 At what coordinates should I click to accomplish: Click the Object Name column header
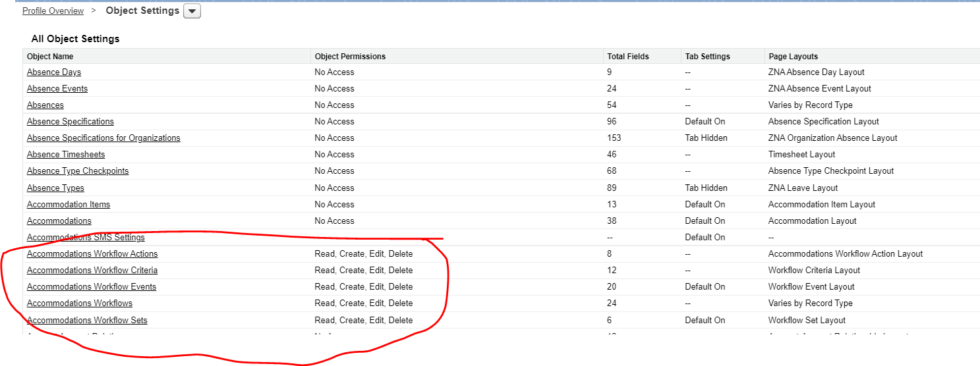pos(50,57)
